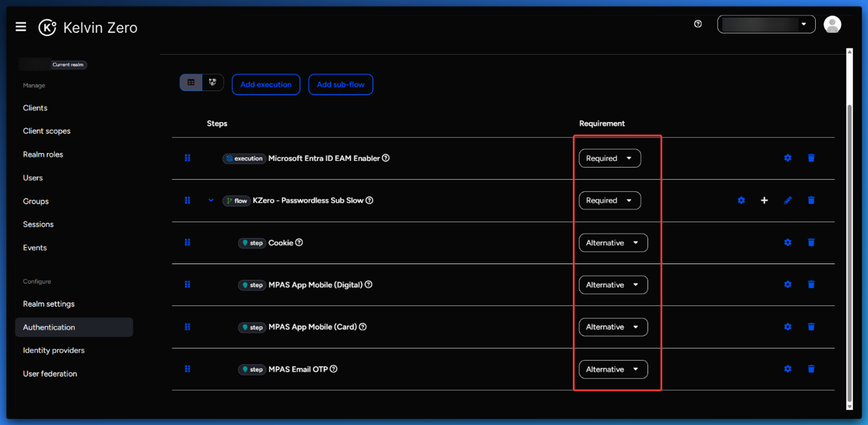Open Requirement dropdown for Microsoft Entra ID EAM Enabler

(609, 158)
